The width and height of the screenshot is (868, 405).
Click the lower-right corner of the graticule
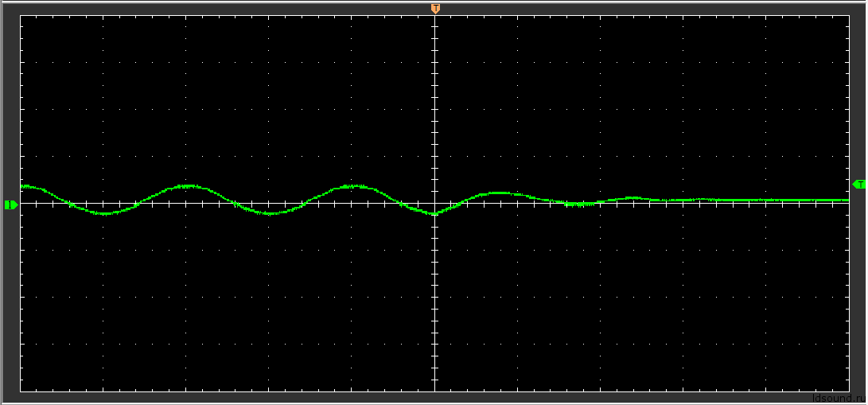tap(849, 391)
